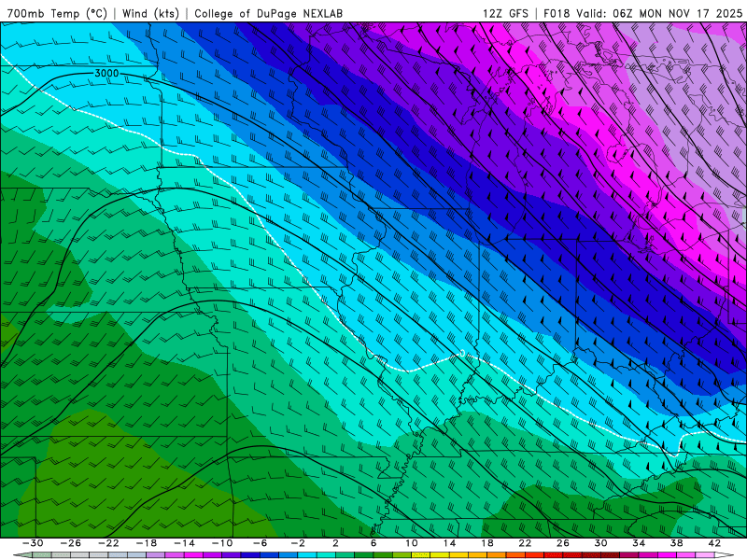
Task: Click the -6 tick label on colorbar
Action: pos(261,543)
